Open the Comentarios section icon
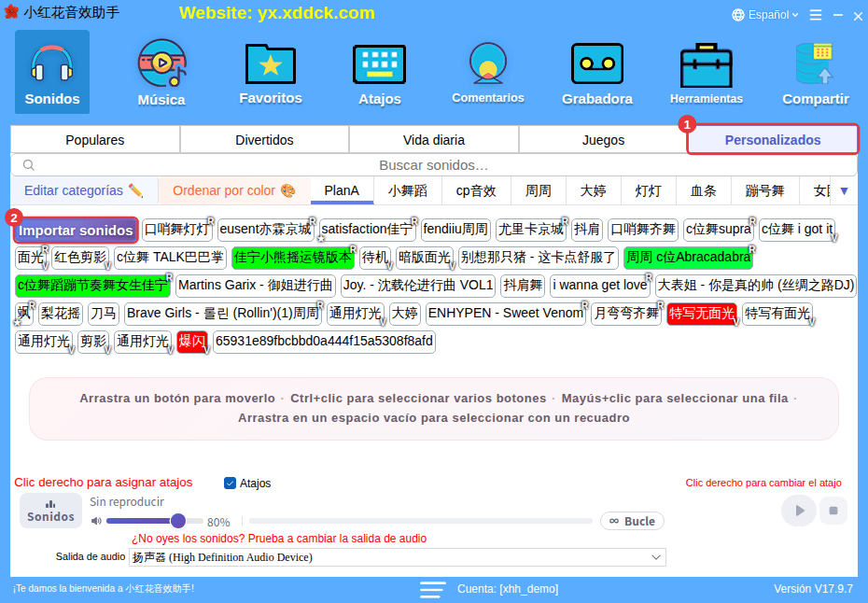 coord(488,72)
